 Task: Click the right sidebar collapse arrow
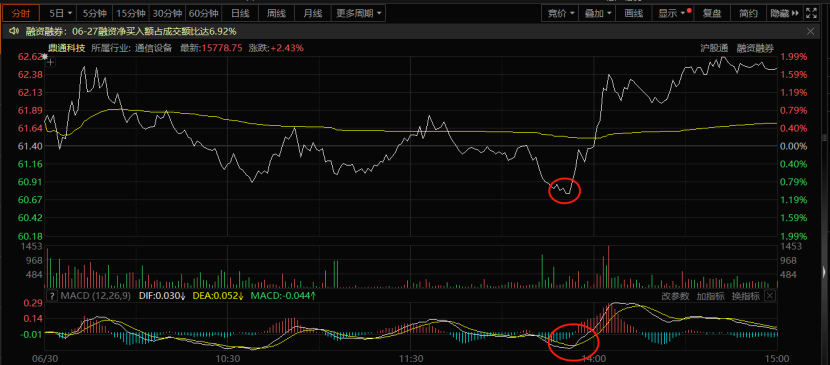pos(824,272)
